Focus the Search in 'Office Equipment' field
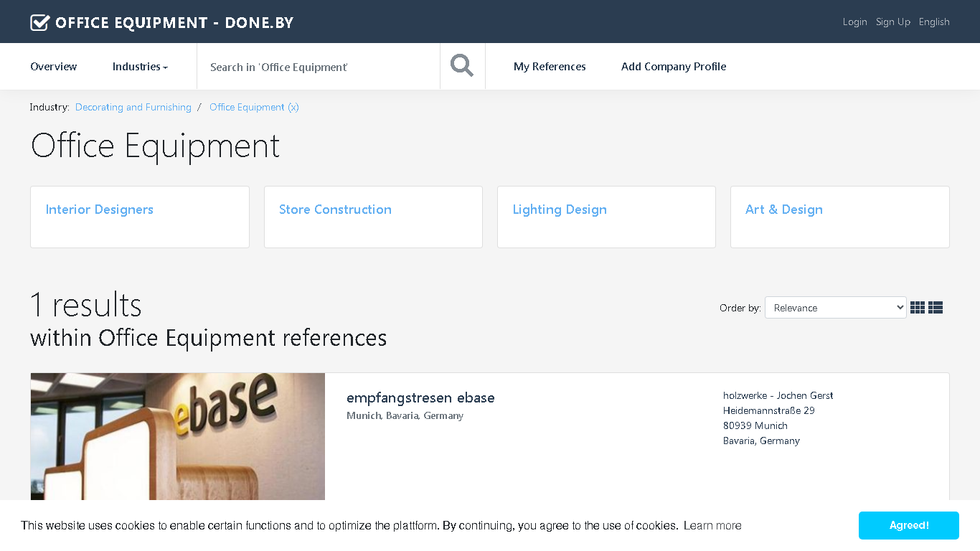This screenshot has height=551, width=980. pyautogui.click(x=319, y=67)
